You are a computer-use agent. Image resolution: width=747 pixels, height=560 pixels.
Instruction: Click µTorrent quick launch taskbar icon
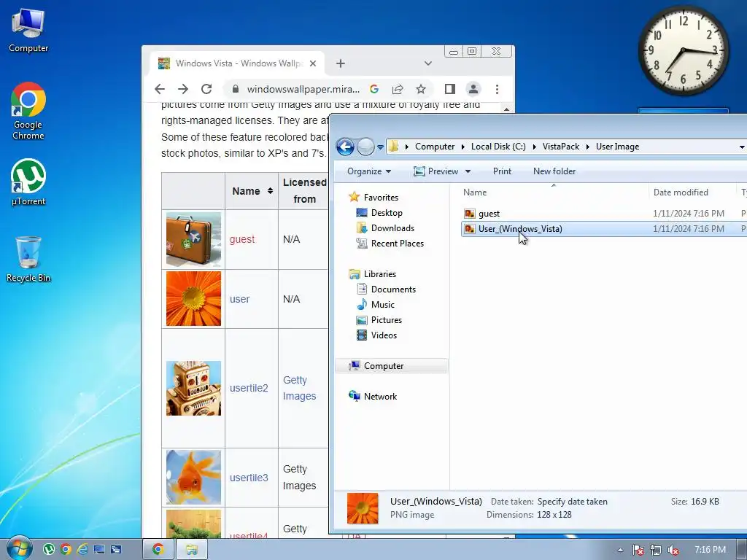(x=49, y=549)
